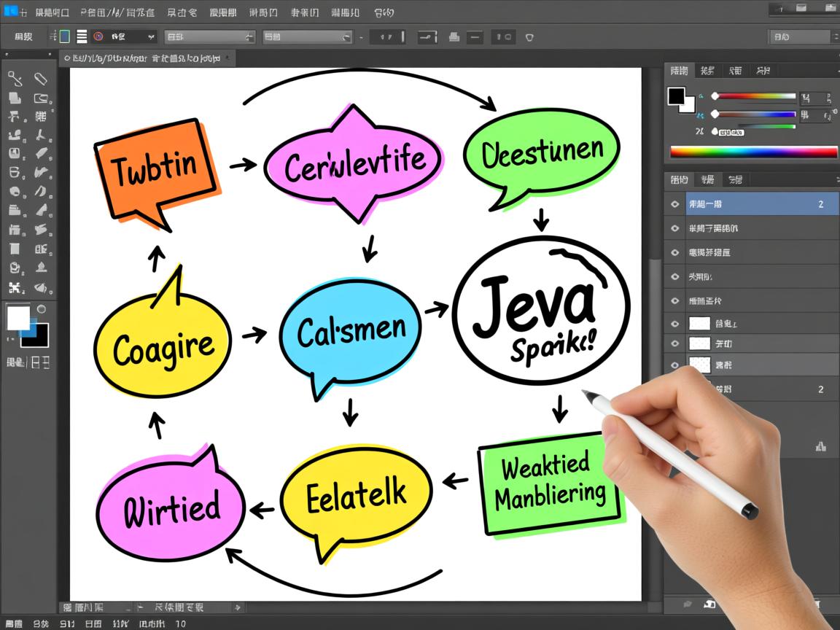This screenshot has width=840, height=630.
Task: Open the second combo box dropdown in the options bar
Action: 308,36
